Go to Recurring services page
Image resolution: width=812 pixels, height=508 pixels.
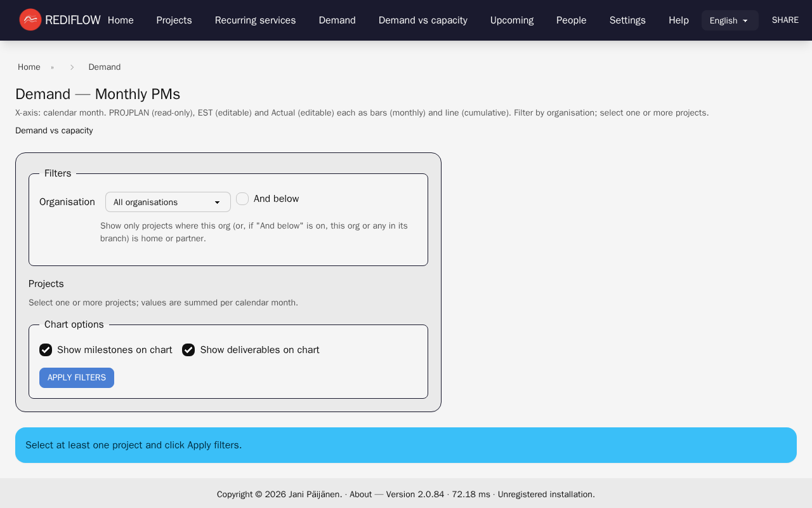coord(255,20)
